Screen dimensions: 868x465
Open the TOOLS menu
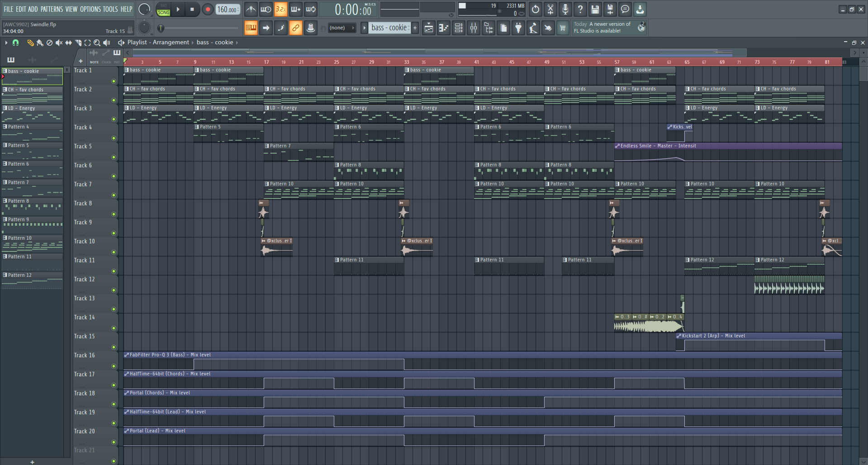click(x=110, y=9)
